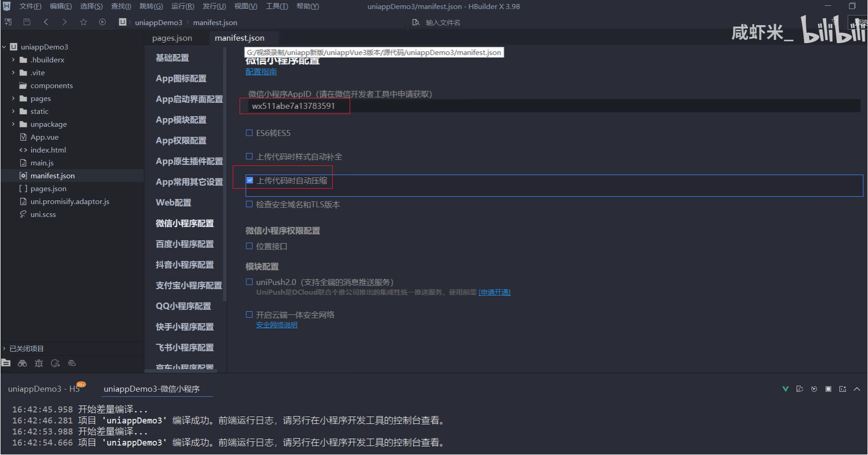
Task: Switch to uniappDemo3 - H5 console tab
Action: click(x=43, y=389)
